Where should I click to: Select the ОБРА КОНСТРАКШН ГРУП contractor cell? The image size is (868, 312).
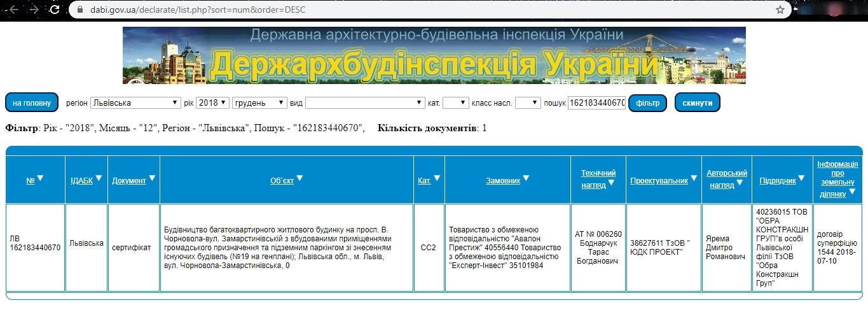(782, 248)
